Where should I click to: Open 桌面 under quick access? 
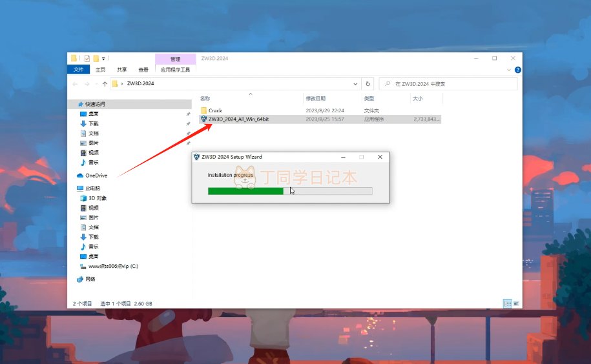pos(93,114)
